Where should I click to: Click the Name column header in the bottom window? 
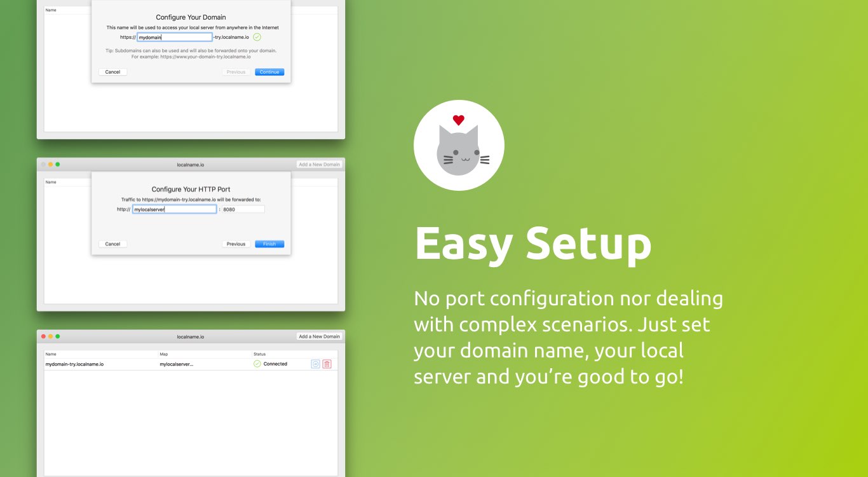(51, 354)
